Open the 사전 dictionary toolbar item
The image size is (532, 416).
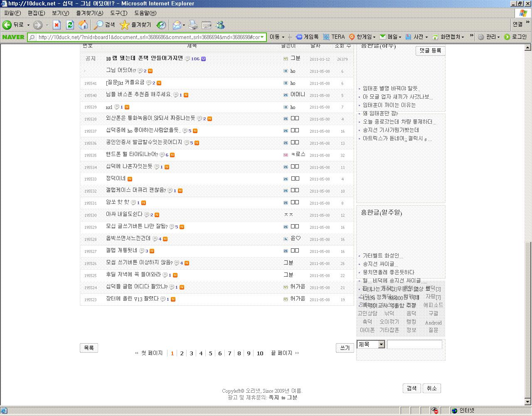416,37
